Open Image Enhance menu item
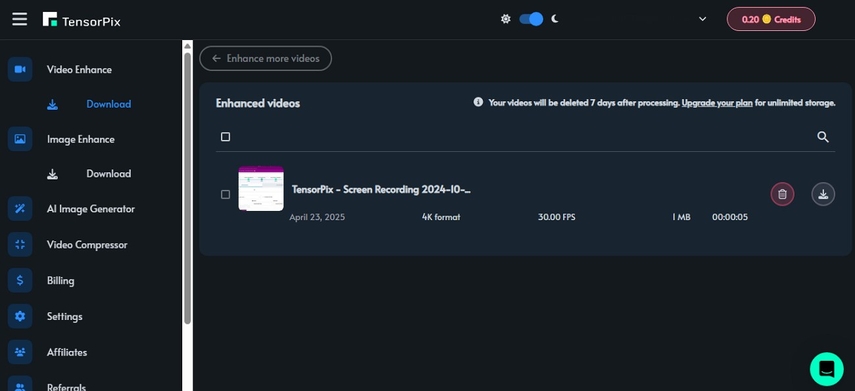The image size is (855, 391). 81,140
